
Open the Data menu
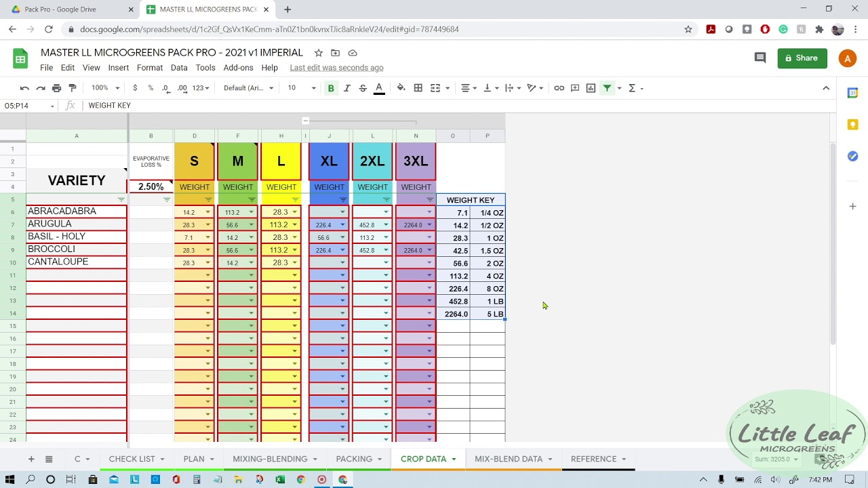coord(179,68)
